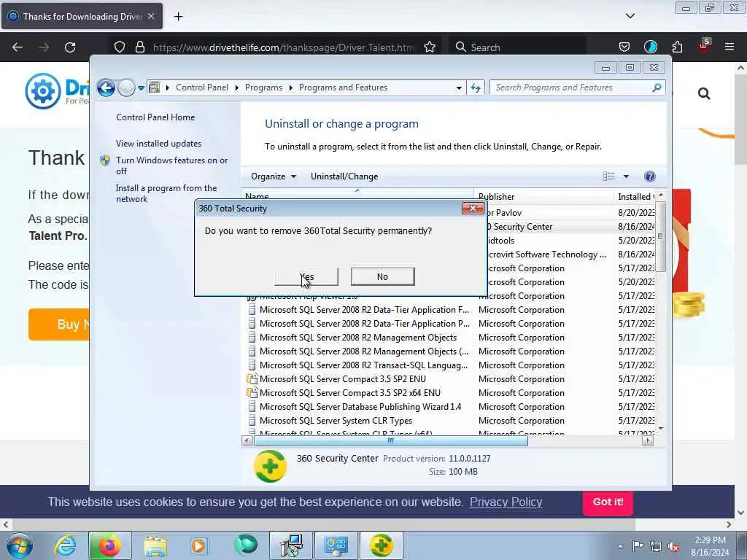Screen dimensions: 747x560
Task: Click Uninstall/Change toolbar button
Action: 344,176
